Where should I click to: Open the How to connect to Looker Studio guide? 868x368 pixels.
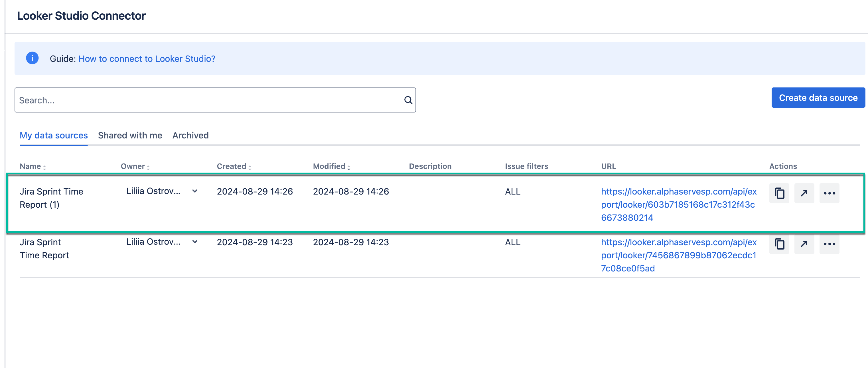(147, 59)
